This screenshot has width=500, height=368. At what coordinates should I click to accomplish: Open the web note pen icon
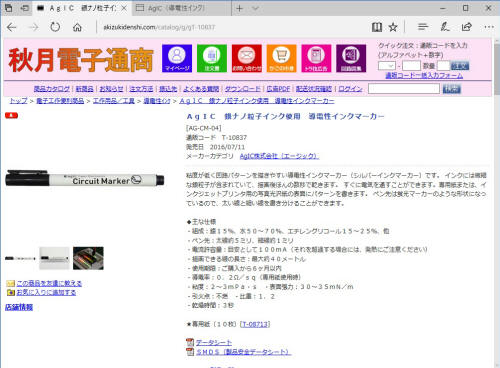click(x=445, y=27)
